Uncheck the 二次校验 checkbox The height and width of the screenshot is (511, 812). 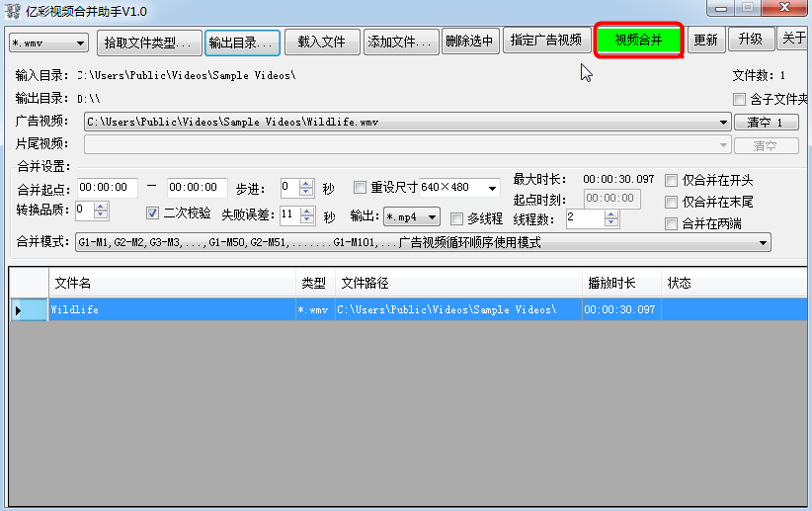[153, 213]
